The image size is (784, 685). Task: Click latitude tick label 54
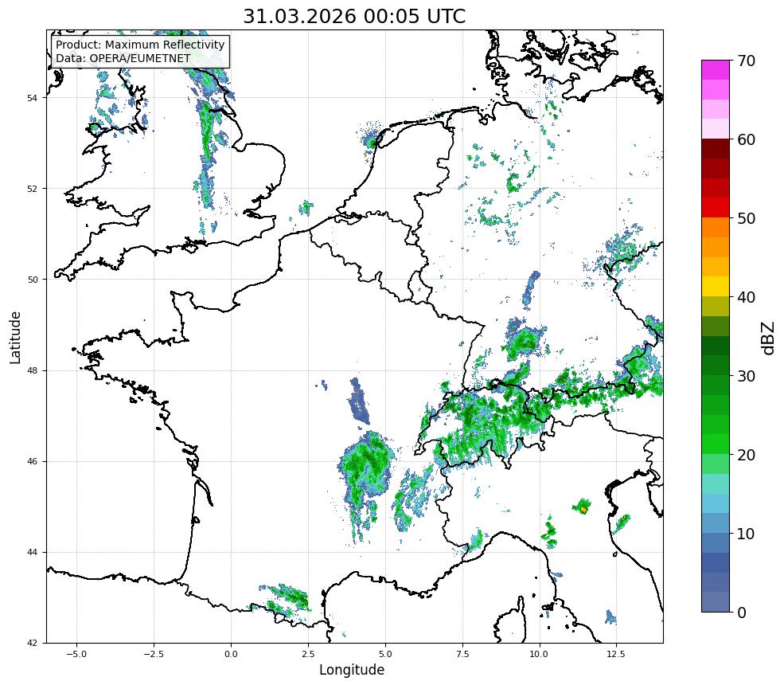point(32,98)
